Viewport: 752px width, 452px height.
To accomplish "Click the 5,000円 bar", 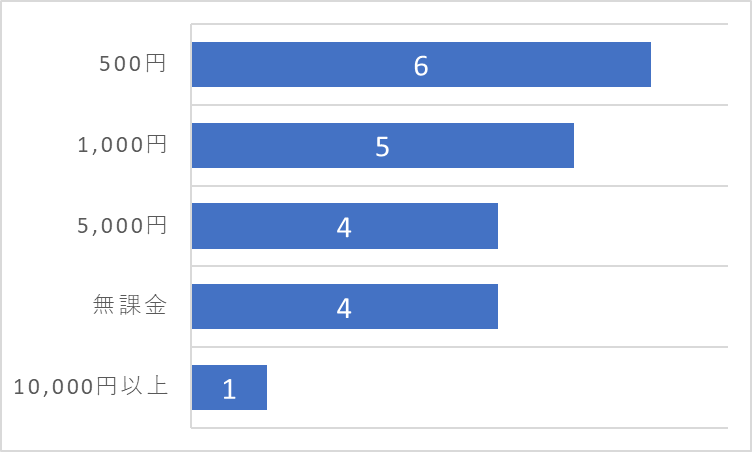I will [x=345, y=226].
